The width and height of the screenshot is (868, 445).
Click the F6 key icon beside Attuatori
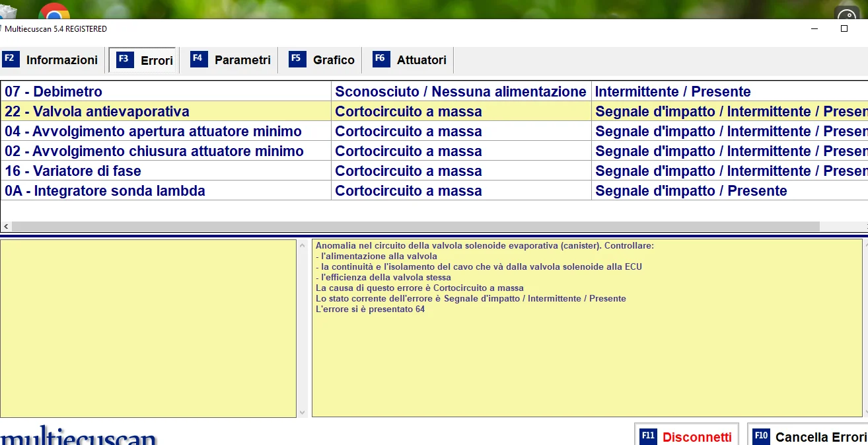[x=381, y=59]
